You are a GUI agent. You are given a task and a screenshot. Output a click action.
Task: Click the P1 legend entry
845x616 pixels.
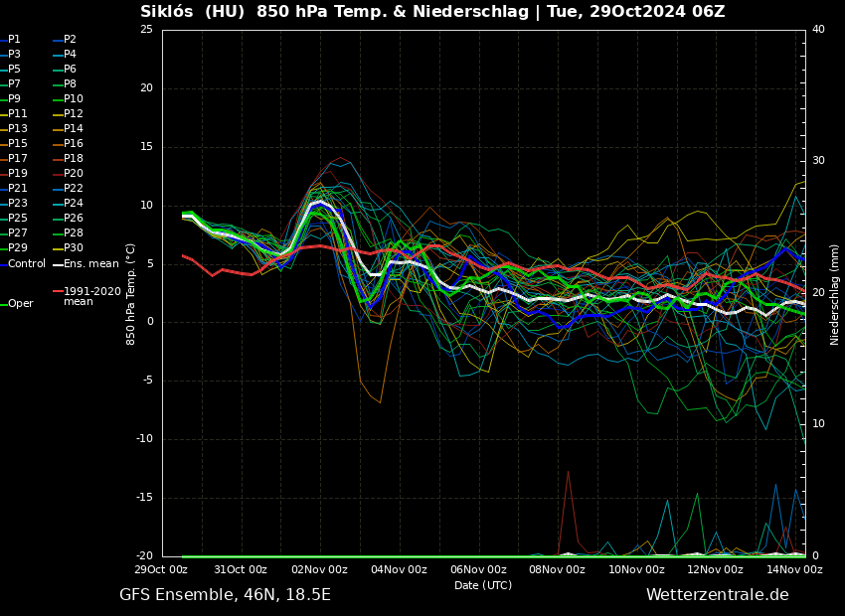point(14,40)
